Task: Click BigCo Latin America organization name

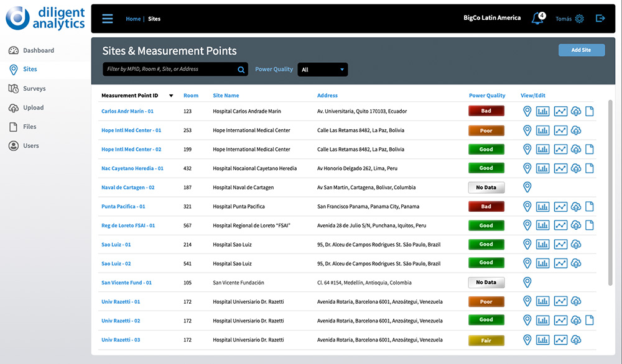Action: (492, 18)
